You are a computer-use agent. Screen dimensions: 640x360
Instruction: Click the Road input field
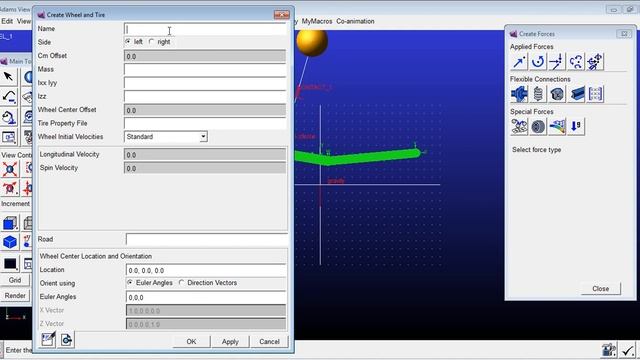206,239
